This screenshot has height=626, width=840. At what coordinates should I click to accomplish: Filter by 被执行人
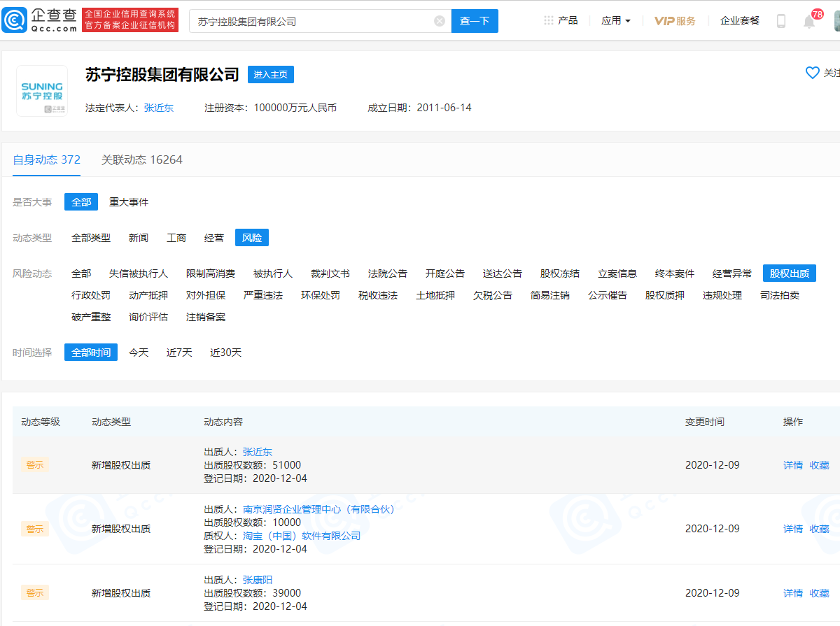pyautogui.click(x=273, y=273)
